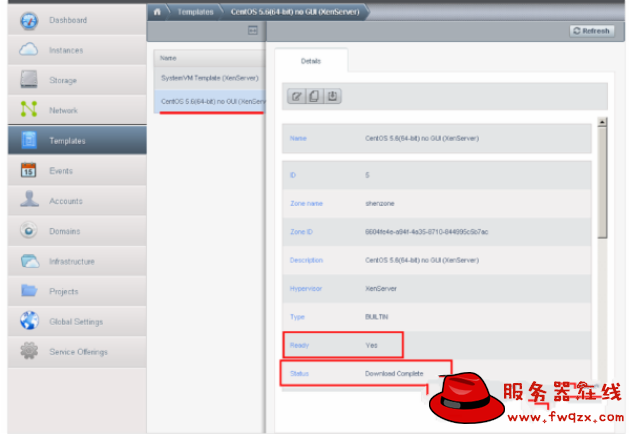This screenshot has height=434, width=630.
Task: Select the Details tab
Action: click(x=311, y=61)
